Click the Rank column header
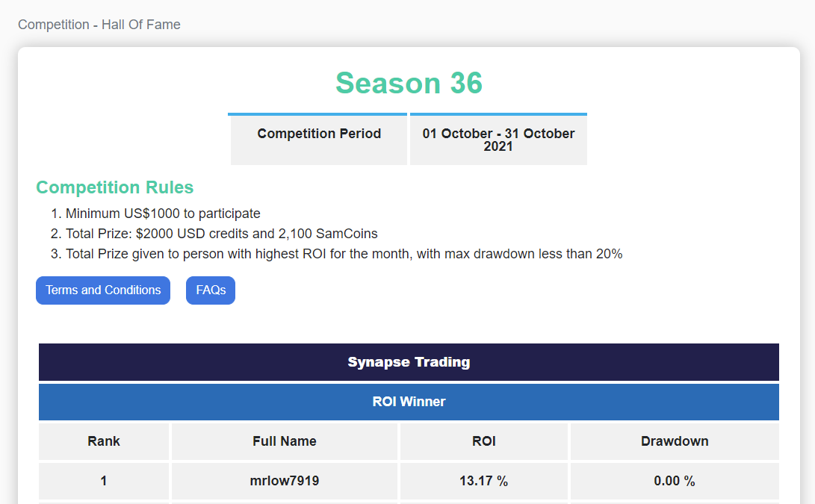815x504 pixels. tap(104, 441)
